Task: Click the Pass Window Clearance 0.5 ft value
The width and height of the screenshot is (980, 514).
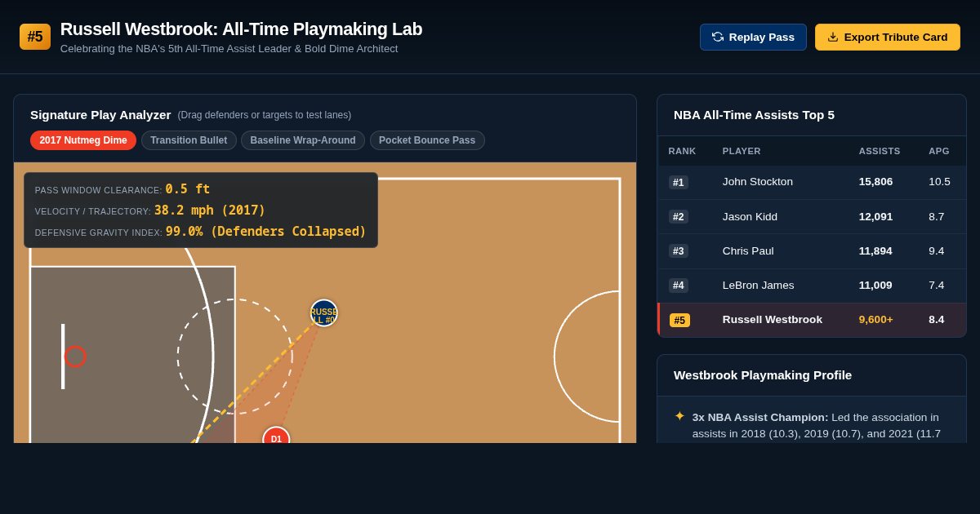Action: point(188,189)
